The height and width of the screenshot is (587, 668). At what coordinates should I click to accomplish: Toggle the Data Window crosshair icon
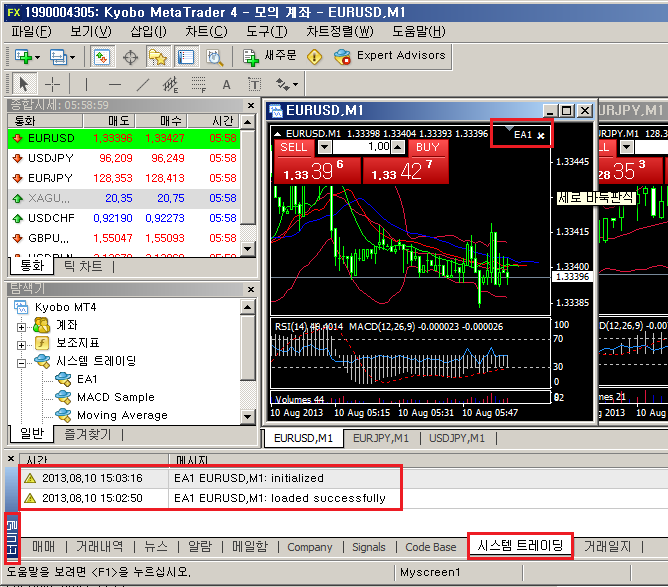tap(130, 57)
